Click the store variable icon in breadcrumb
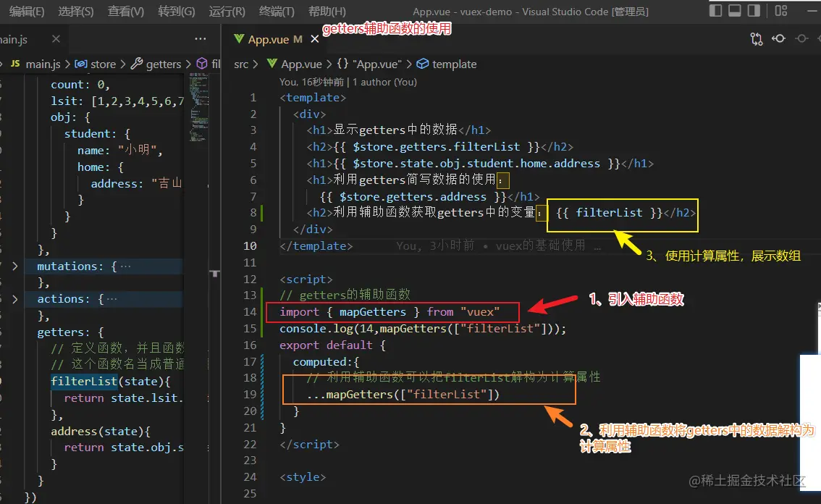 tap(80, 64)
